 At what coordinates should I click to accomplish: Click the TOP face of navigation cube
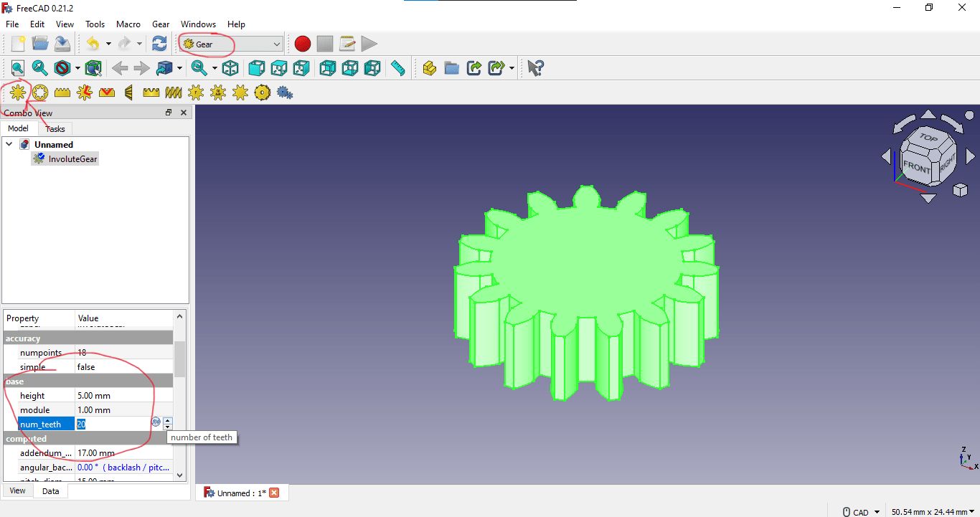928,138
